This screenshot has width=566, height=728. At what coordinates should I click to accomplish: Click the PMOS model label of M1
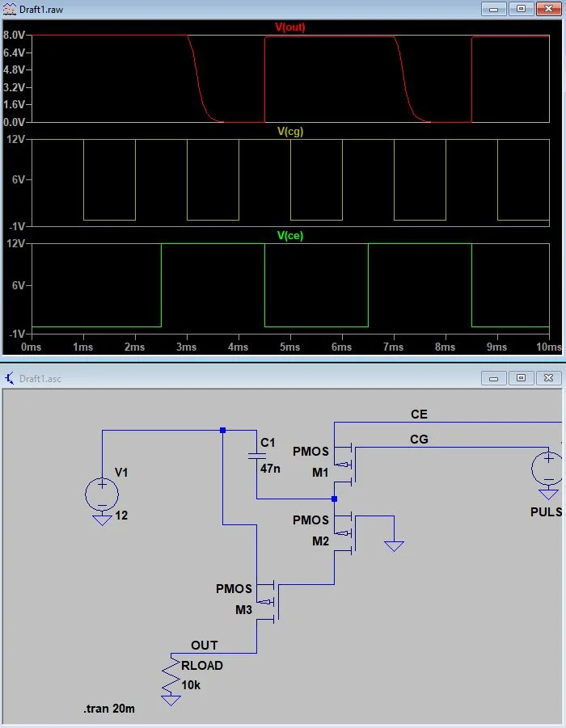click(310, 452)
